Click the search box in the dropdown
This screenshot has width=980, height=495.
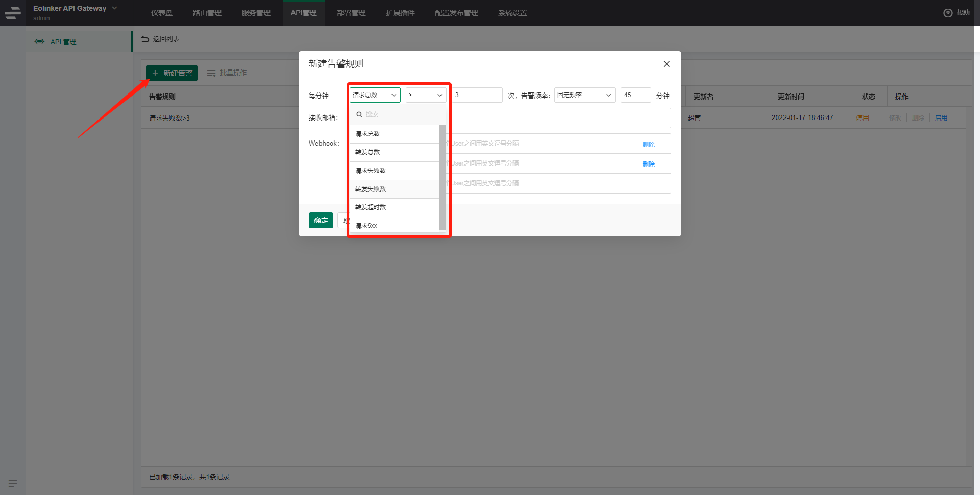(398, 114)
